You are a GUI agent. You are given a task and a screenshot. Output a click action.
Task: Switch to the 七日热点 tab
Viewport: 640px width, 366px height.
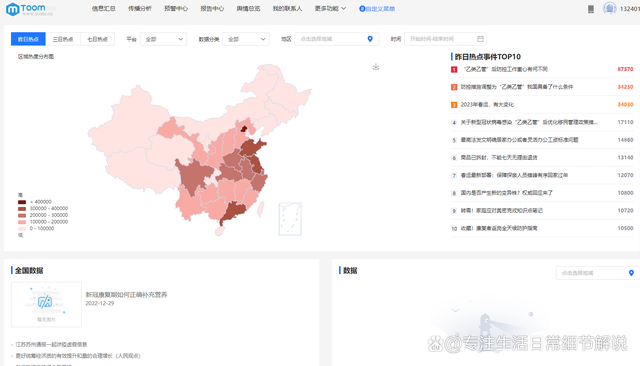pyautogui.click(x=98, y=39)
